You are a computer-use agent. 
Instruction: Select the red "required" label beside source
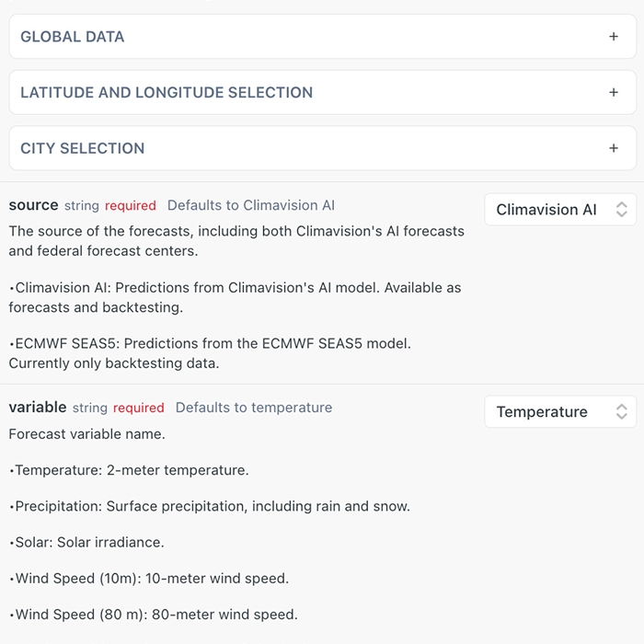tap(131, 206)
